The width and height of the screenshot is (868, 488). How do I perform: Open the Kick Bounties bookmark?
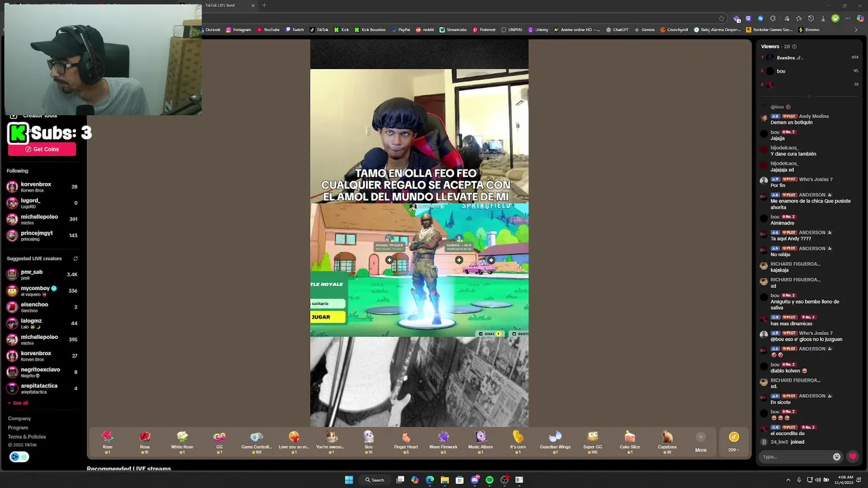coord(370,30)
